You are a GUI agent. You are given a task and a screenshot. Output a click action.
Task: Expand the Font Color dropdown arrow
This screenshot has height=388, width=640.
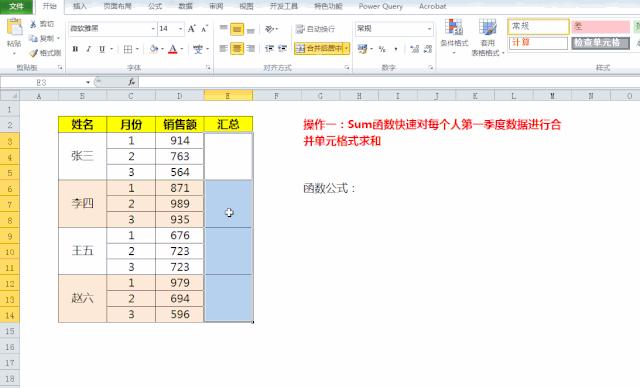tap(182, 49)
